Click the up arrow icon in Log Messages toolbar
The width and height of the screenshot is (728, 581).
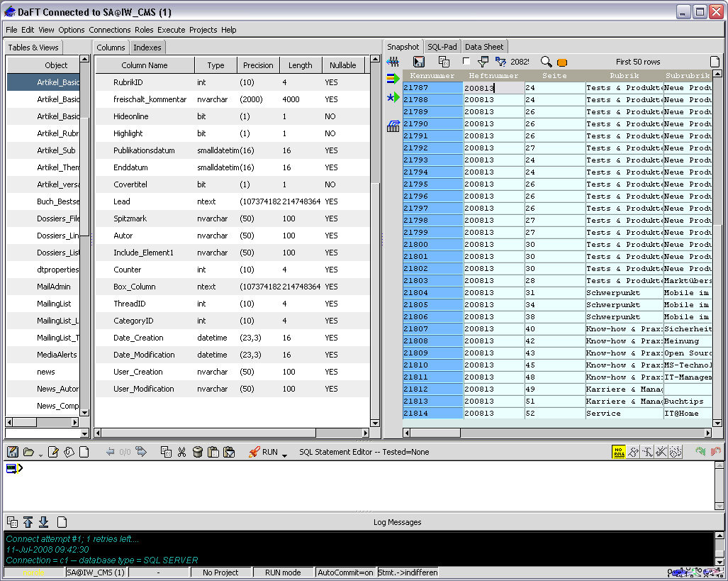(28, 522)
